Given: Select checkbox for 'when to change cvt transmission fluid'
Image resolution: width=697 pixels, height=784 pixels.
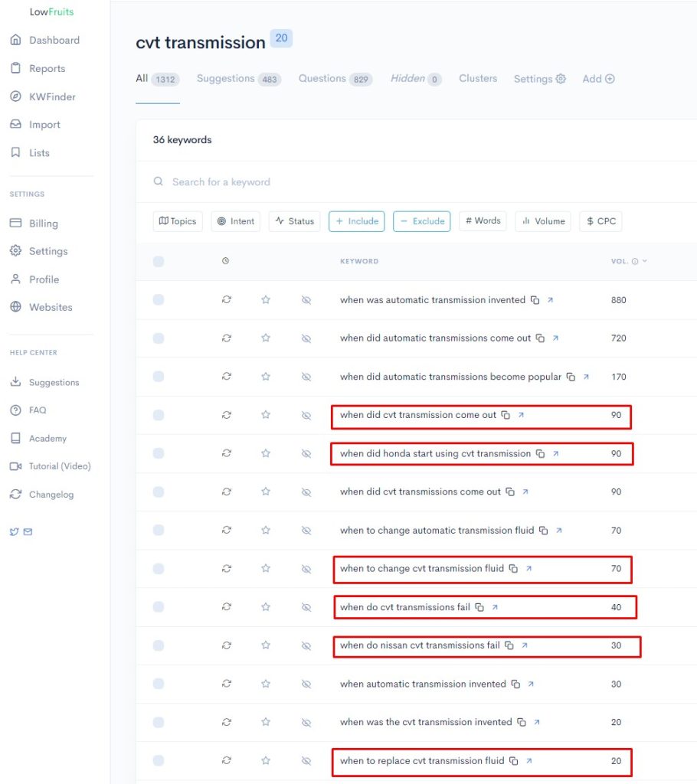Looking at the screenshot, I should point(159,569).
